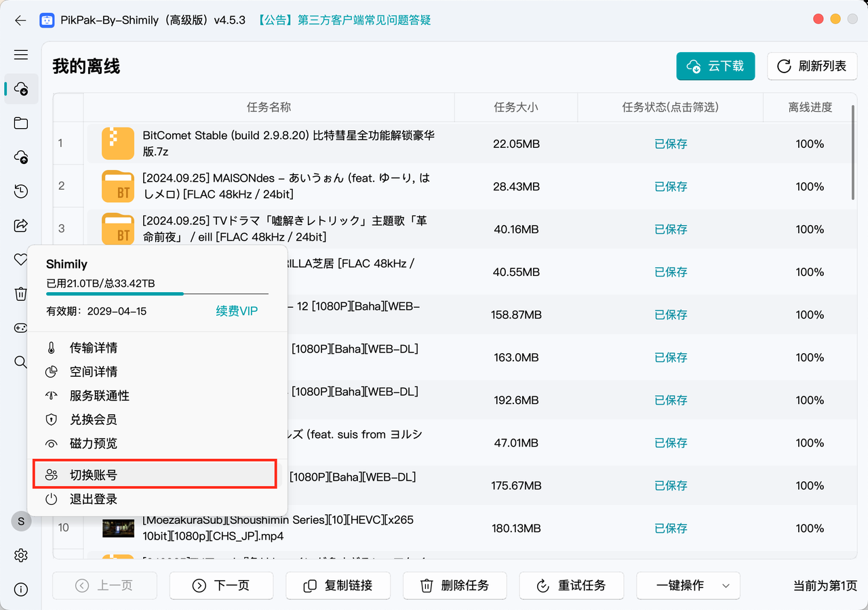Expand the 一键操作 dropdown
This screenshot has height=610, width=868.
click(x=726, y=586)
